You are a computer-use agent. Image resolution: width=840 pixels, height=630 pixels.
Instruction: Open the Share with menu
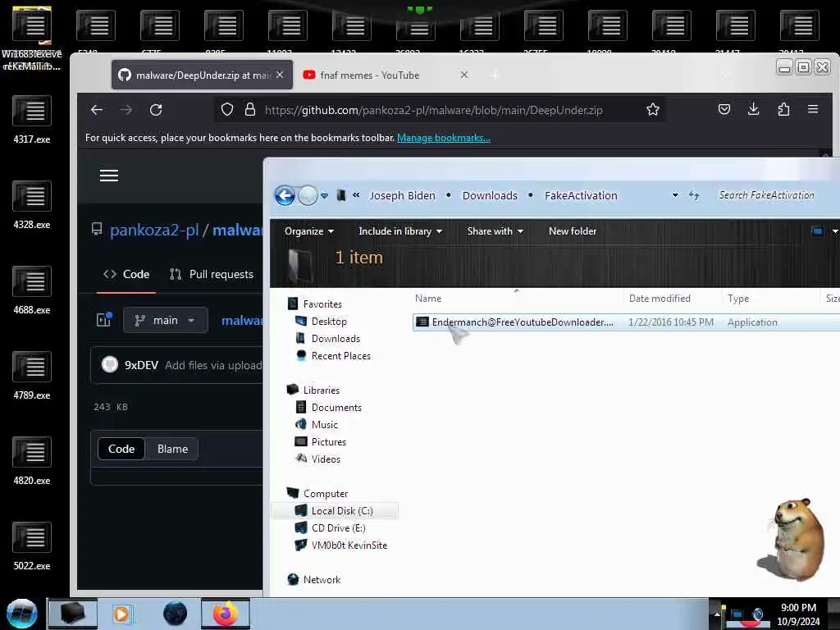[x=495, y=231]
